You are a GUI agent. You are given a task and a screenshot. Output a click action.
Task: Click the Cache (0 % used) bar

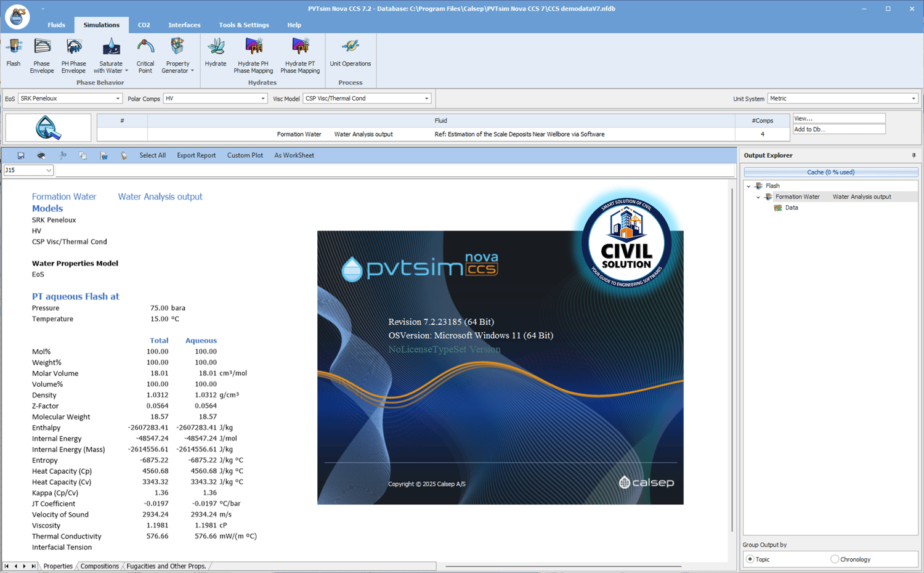click(x=830, y=173)
